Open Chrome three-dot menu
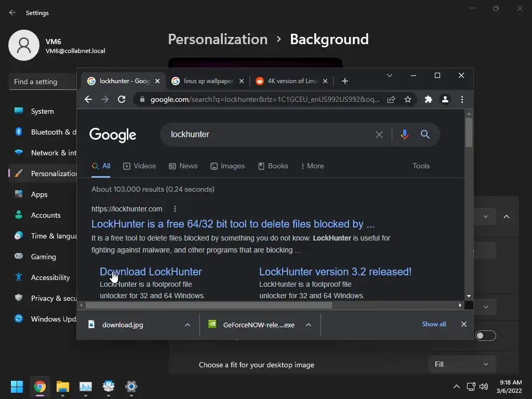The height and width of the screenshot is (399, 532). [x=462, y=99]
